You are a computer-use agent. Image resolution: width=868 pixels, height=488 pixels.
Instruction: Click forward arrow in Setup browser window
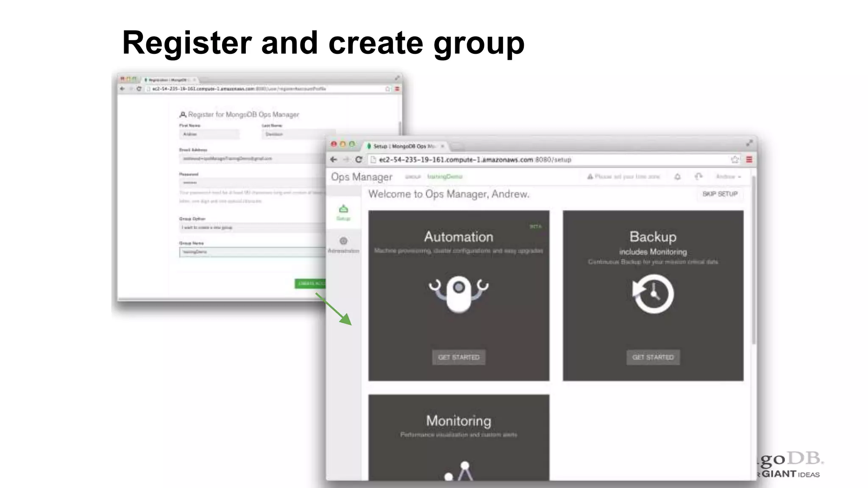[346, 160]
